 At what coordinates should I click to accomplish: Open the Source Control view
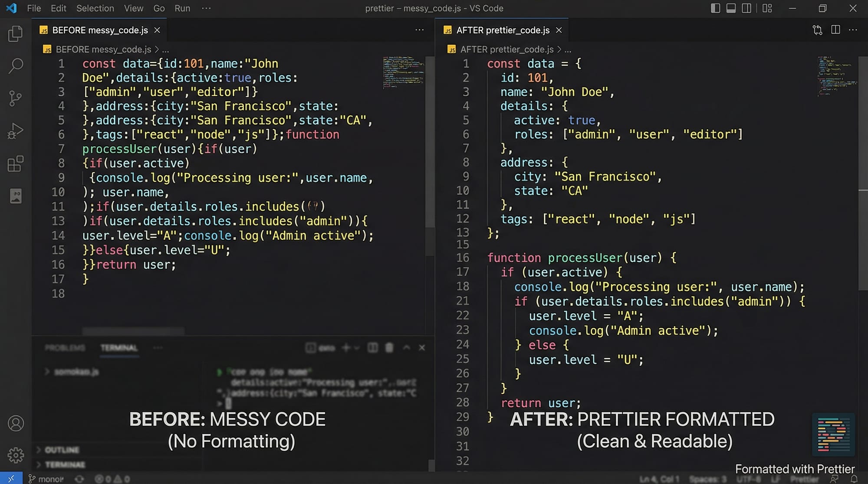point(16,98)
